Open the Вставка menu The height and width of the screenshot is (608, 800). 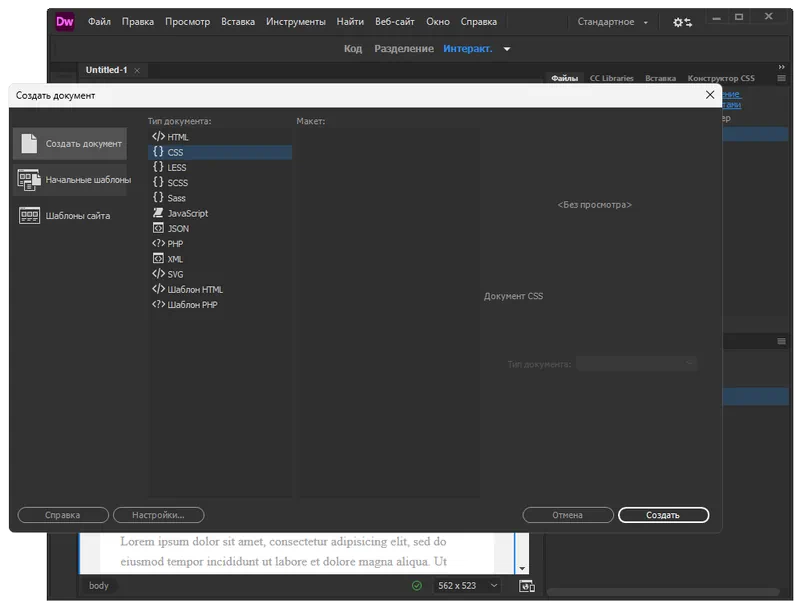click(x=238, y=22)
